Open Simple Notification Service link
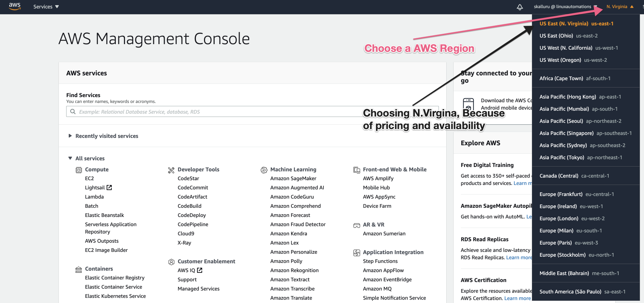 tap(394, 298)
